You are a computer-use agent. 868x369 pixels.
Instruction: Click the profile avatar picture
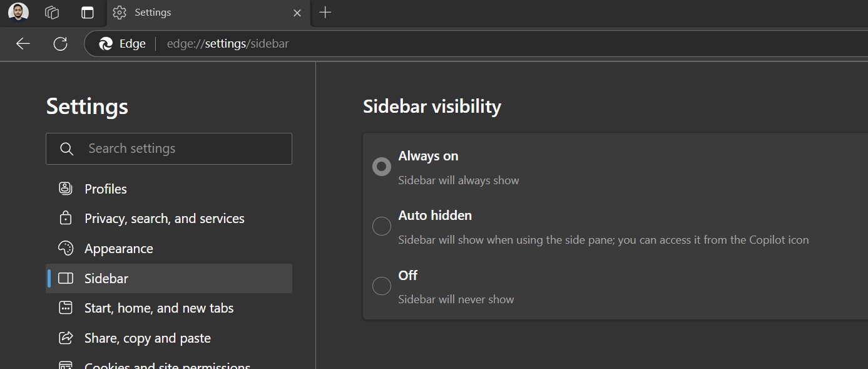18,12
